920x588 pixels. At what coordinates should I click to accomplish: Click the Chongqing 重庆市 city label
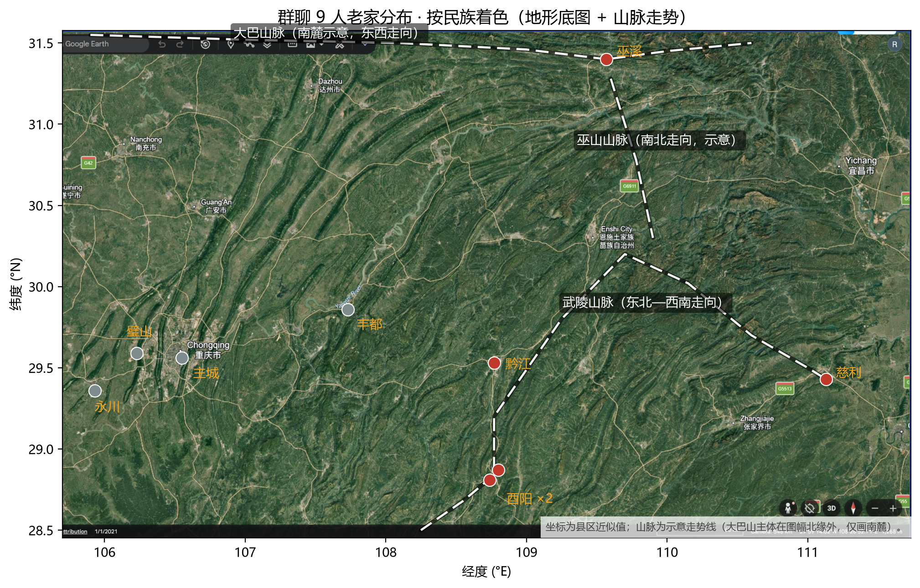(208, 350)
